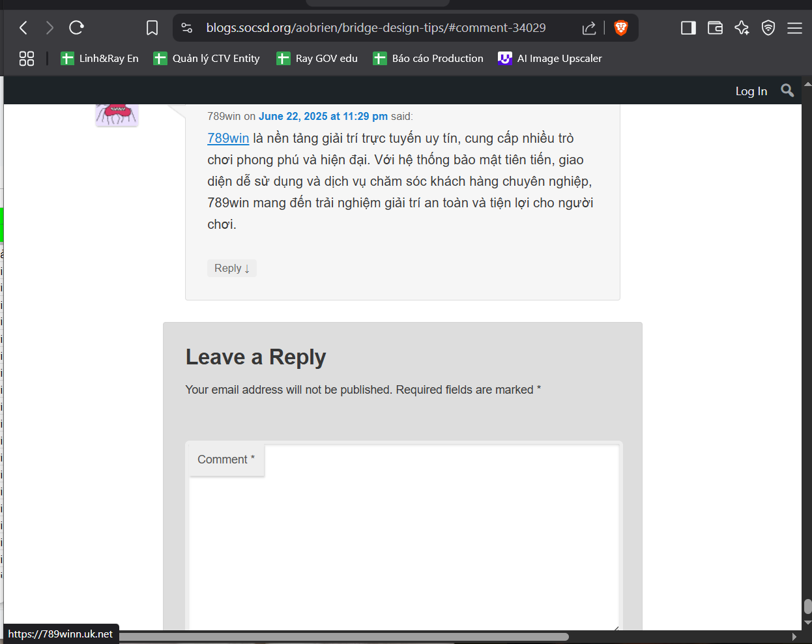
Task: Open Brave Shields lion icon
Action: [621, 27]
